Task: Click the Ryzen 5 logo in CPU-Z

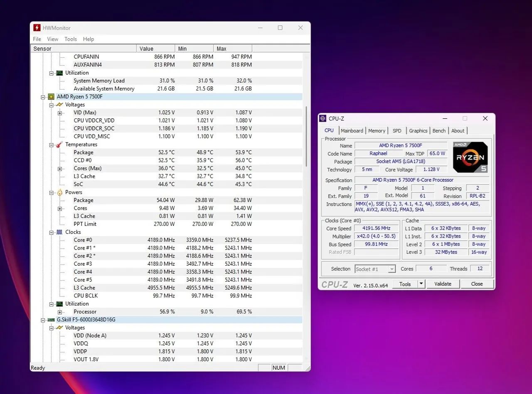Action: pyautogui.click(x=470, y=157)
